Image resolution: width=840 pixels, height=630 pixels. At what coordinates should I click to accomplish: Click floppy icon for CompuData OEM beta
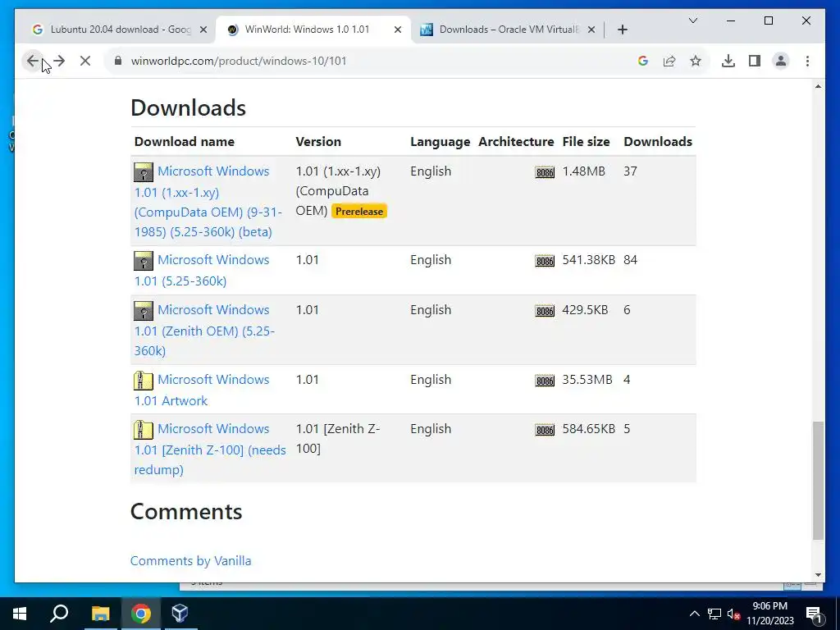143,172
